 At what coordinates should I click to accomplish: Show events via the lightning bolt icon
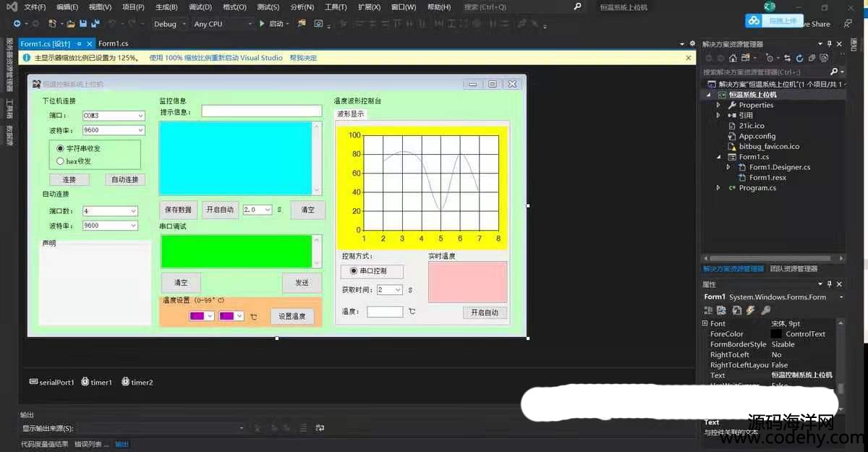(751, 310)
